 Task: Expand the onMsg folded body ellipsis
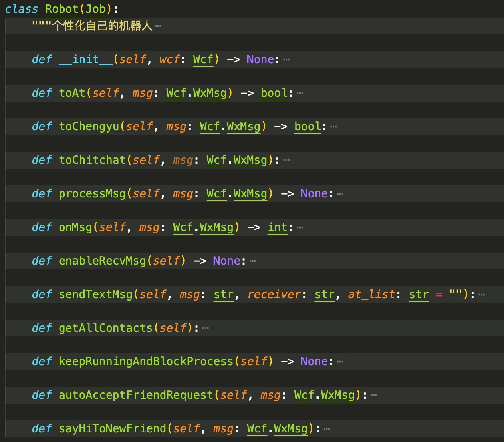tap(300, 228)
